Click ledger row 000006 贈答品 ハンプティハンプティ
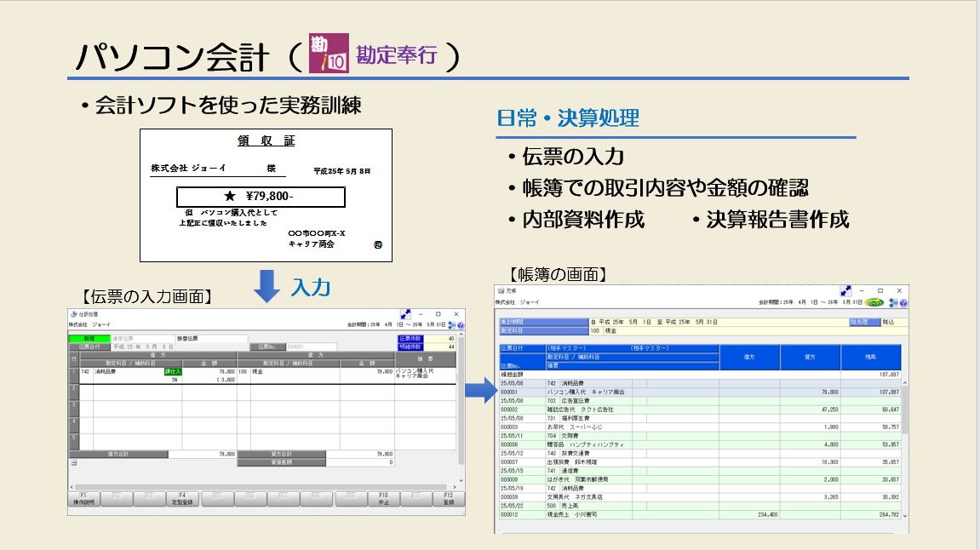 [x=701, y=444]
